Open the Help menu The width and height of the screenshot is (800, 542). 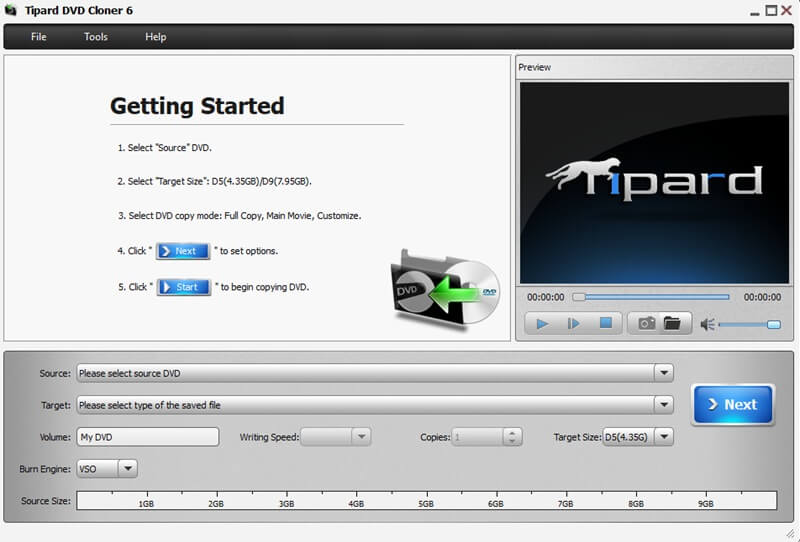[156, 37]
